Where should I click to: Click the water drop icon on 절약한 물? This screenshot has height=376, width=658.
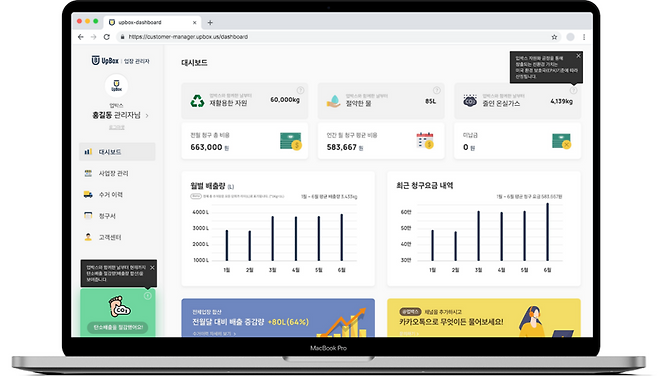(x=334, y=101)
